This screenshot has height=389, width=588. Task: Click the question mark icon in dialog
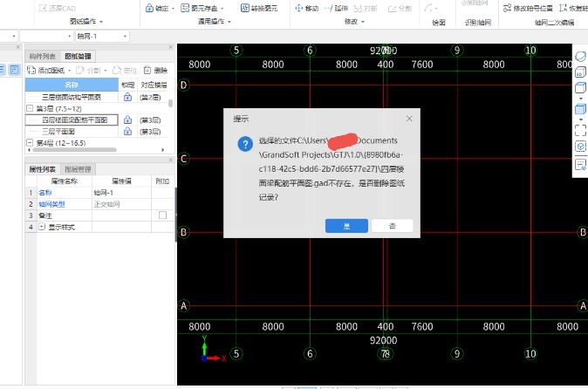[245, 144]
